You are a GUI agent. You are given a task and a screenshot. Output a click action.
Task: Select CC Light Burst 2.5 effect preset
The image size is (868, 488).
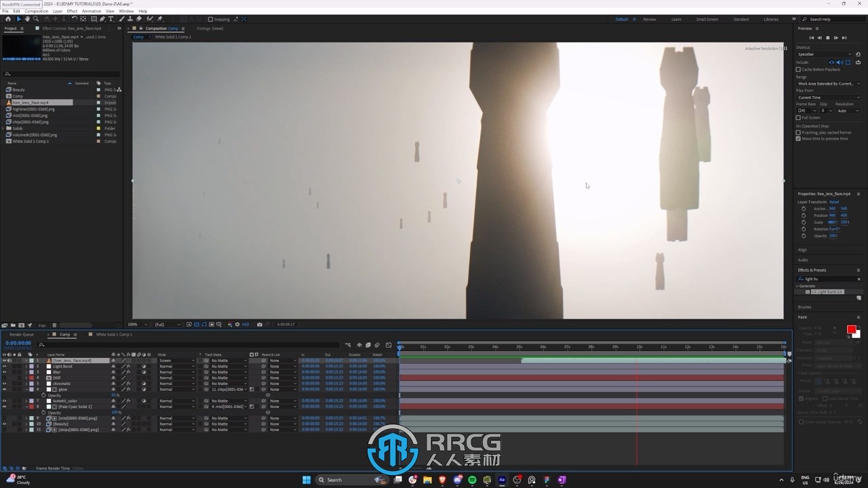pos(827,292)
